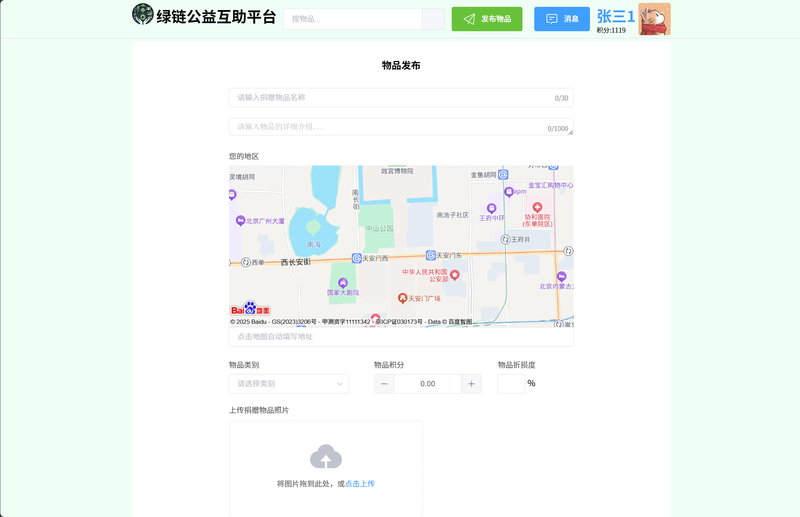
Task: Click the 发布物品 green button
Action: click(487, 19)
